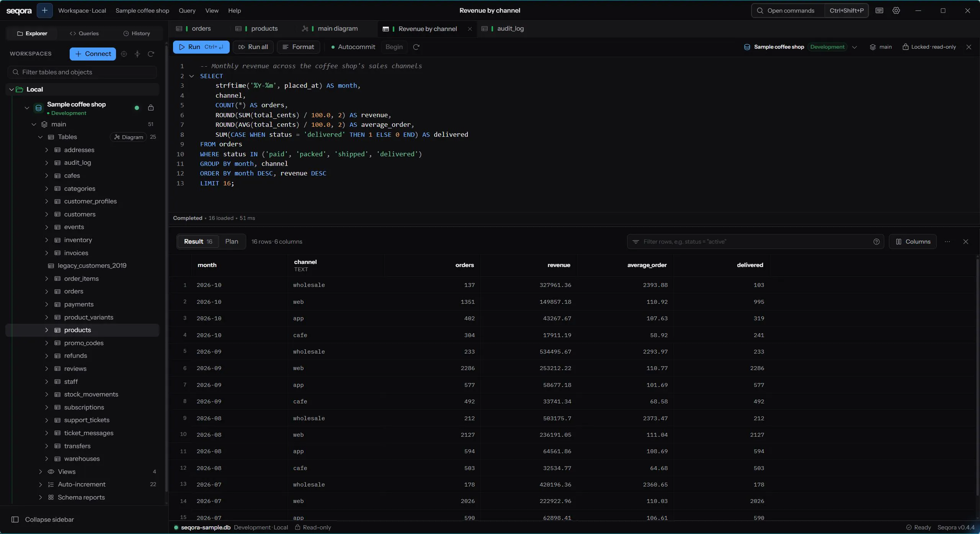
Task: Open the more options ellipsis in results panel
Action: (947, 241)
